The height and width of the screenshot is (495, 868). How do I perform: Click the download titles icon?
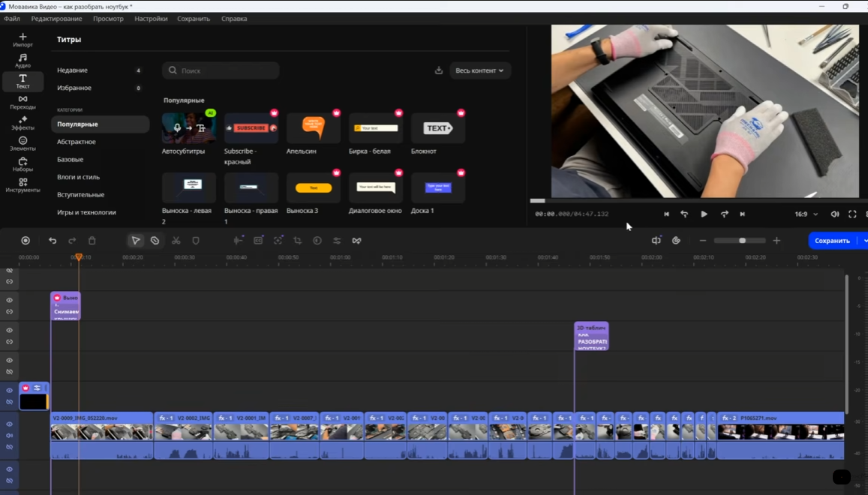[438, 70]
